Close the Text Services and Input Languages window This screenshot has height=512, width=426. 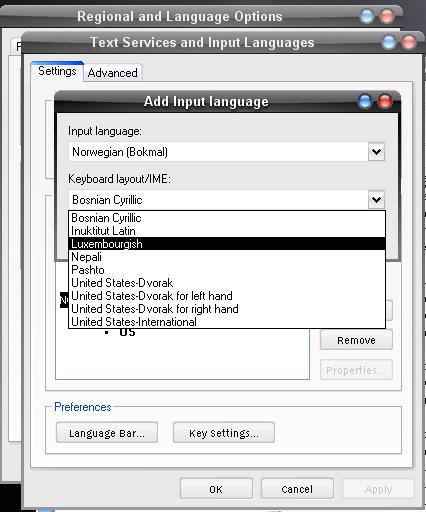pyautogui.click(x=409, y=42)
